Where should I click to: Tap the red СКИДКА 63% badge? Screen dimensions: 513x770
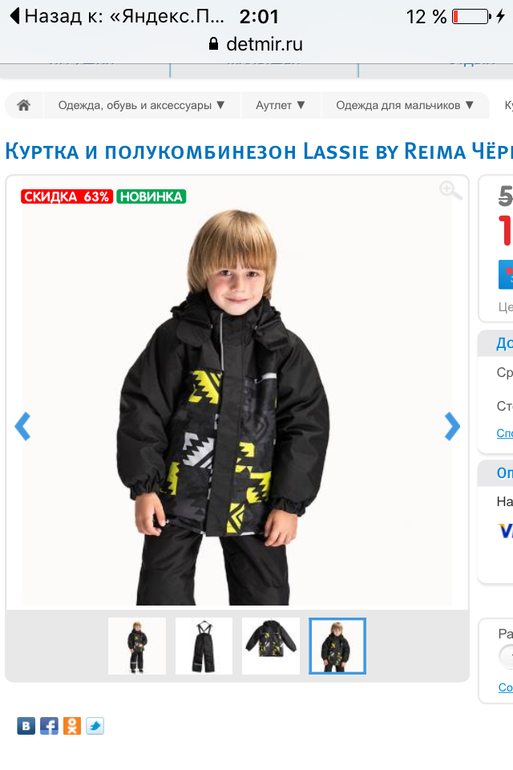point(67,196)
